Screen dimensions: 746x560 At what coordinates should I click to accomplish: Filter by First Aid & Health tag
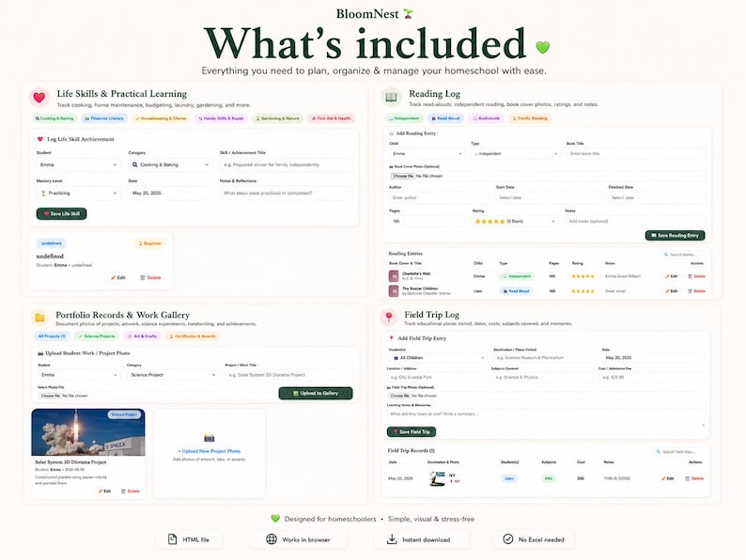331,118
